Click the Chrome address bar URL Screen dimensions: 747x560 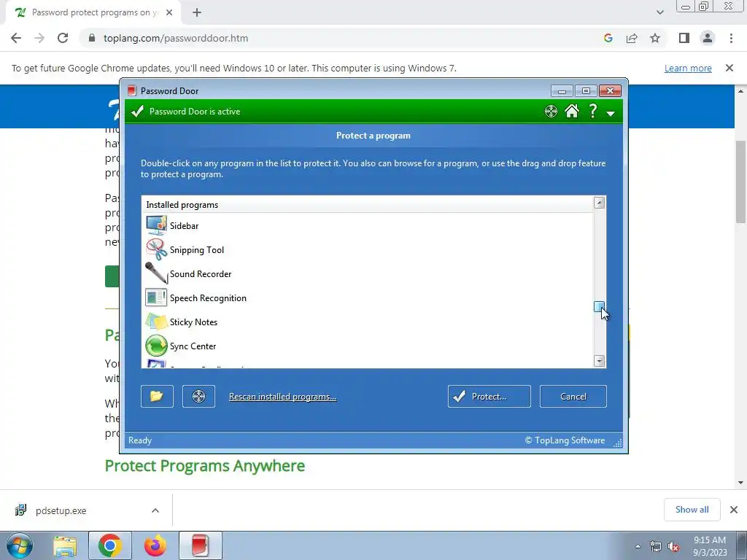[x=176, y=38]
